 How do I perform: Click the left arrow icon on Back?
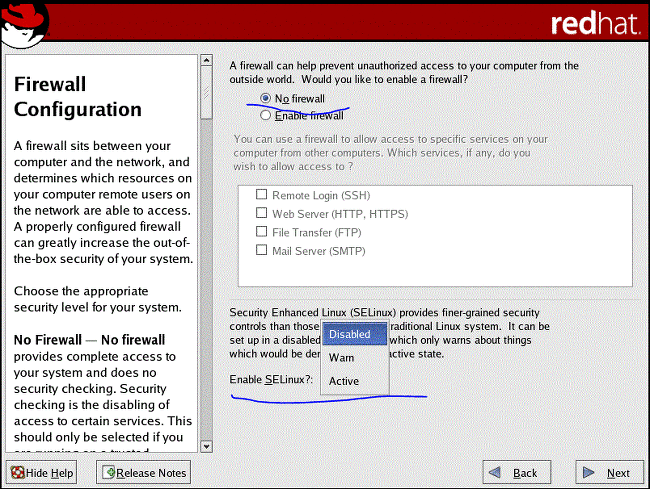pos(495,472)
